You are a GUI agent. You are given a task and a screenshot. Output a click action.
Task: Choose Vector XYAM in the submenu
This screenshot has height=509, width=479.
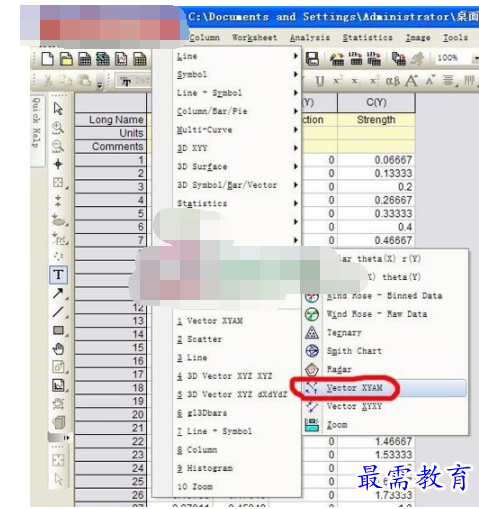[385, 388]
